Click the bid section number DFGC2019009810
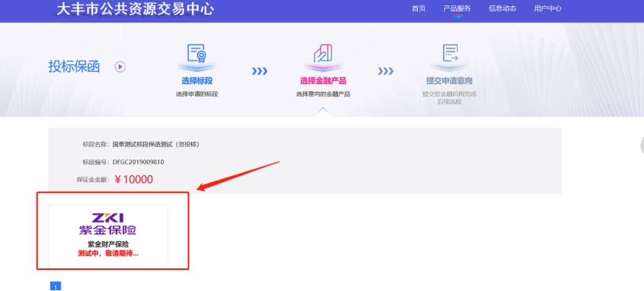The width and height of the screenshot is (644, 291). pyautogui.click(x=138, y=162)
